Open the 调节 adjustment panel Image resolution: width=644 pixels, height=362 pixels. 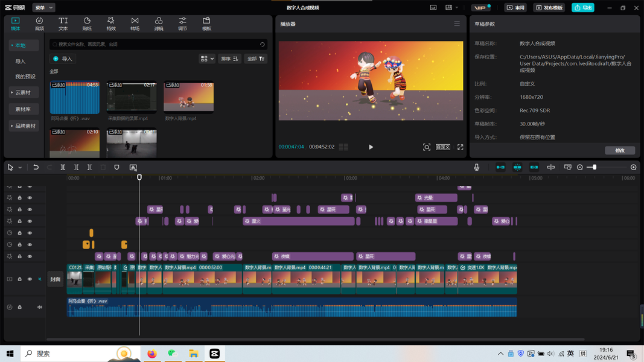coord(182,24)
